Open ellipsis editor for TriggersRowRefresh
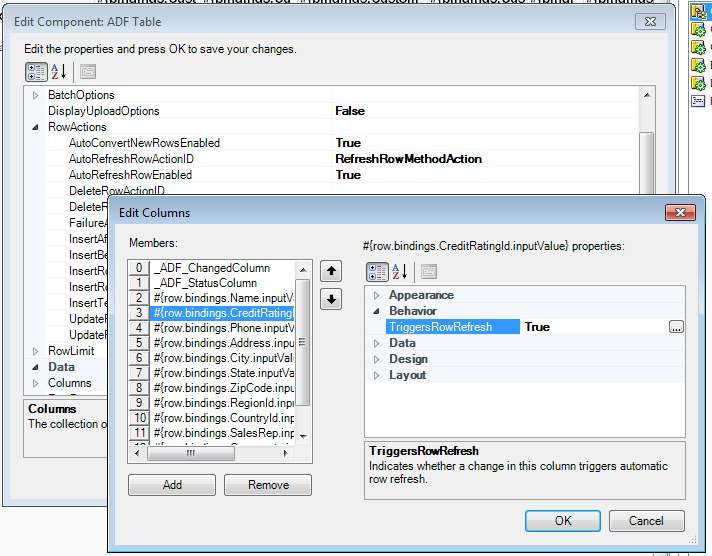The height and width of the screenshot is (556, 712). pyautogui.click(x=676, y=327)
